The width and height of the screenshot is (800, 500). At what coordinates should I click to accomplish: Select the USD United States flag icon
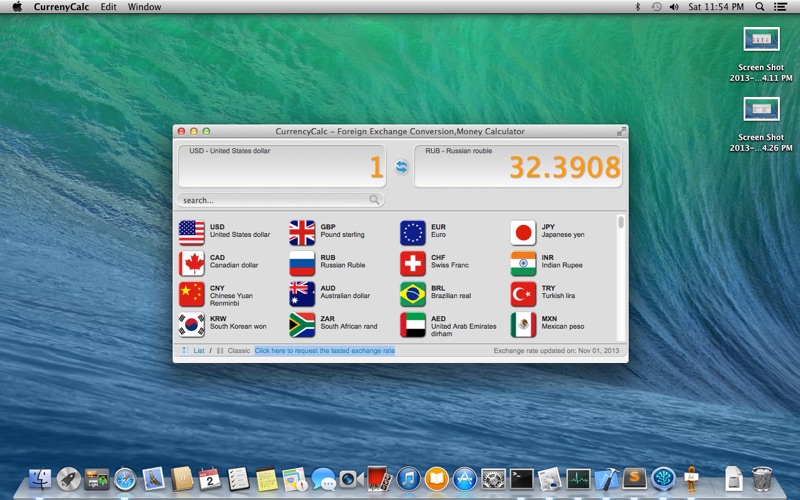pos(191,233)
